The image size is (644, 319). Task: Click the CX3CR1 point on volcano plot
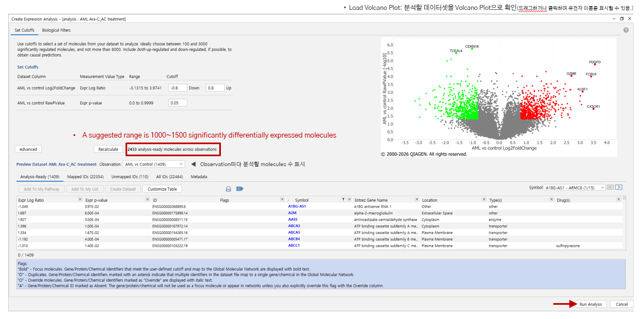pyautogui.click(x=593, y=109)
